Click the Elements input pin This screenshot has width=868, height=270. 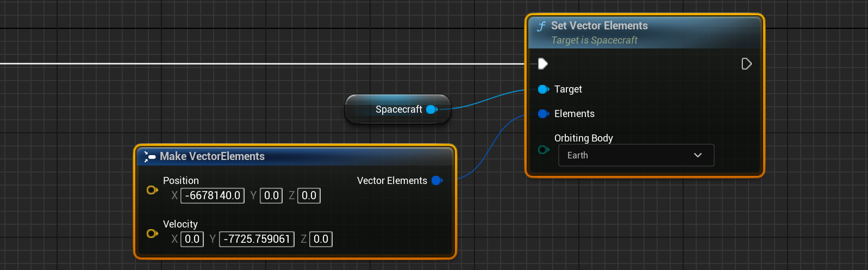point(542,114)
